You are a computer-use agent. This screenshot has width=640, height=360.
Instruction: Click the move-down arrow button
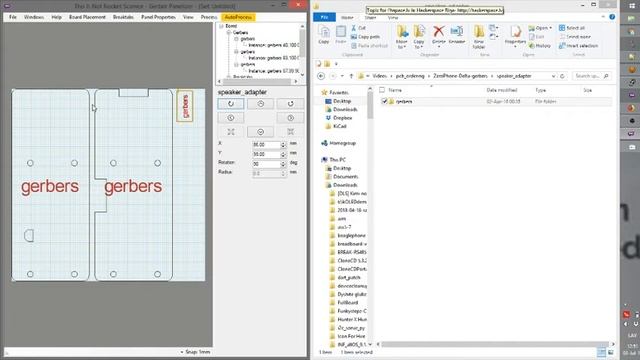(x=260, y=131)
